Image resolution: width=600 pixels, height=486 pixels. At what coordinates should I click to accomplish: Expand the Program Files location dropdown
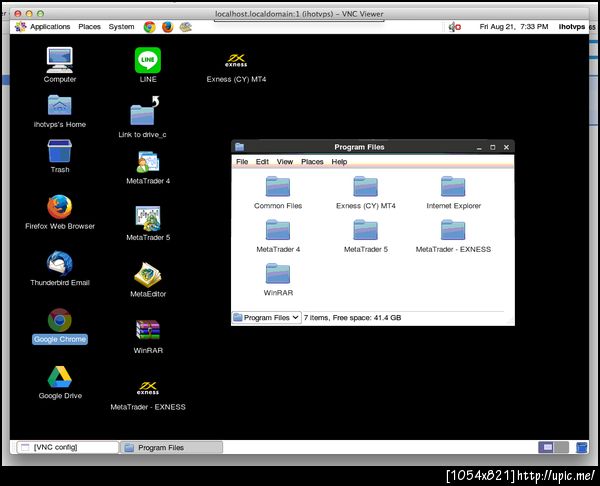tap(266, 318)
